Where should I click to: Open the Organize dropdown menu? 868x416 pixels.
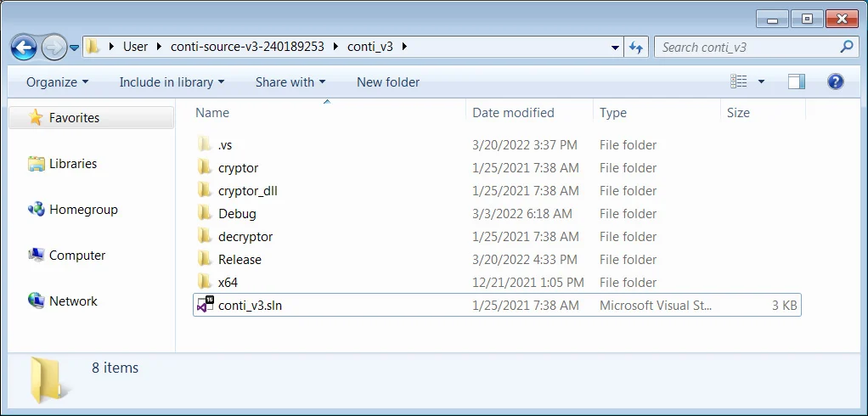tap(57, 82)
